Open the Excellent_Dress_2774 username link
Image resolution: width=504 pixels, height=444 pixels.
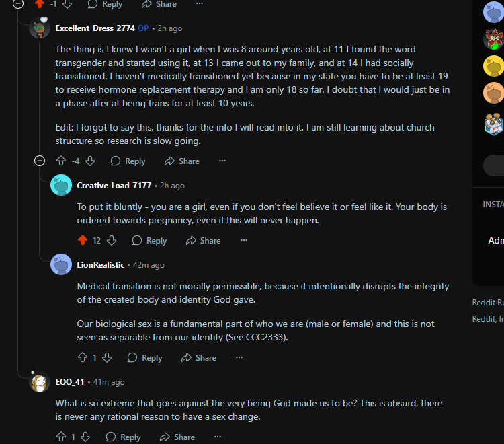coord(95,28)
